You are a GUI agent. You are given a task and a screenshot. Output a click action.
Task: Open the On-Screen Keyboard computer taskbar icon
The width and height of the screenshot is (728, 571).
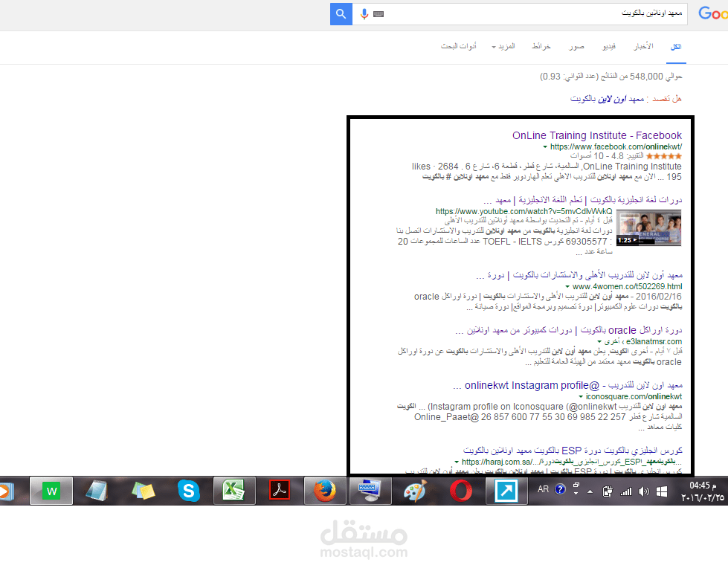pos(370,490)
